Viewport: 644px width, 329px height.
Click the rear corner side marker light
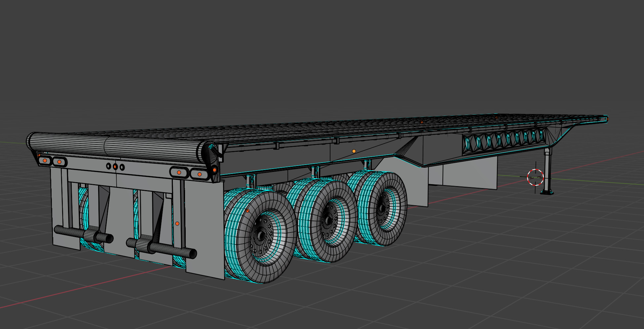click(214, 170)
